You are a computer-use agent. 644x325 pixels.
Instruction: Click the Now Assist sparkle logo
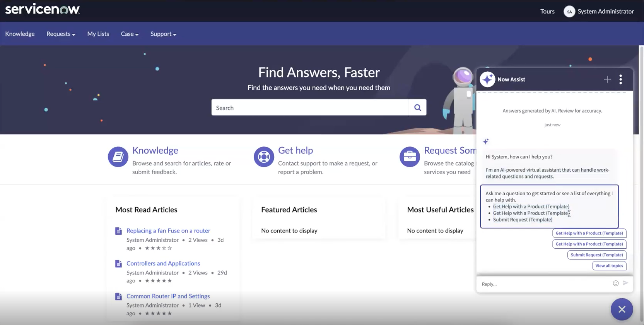tap(487, 79)
